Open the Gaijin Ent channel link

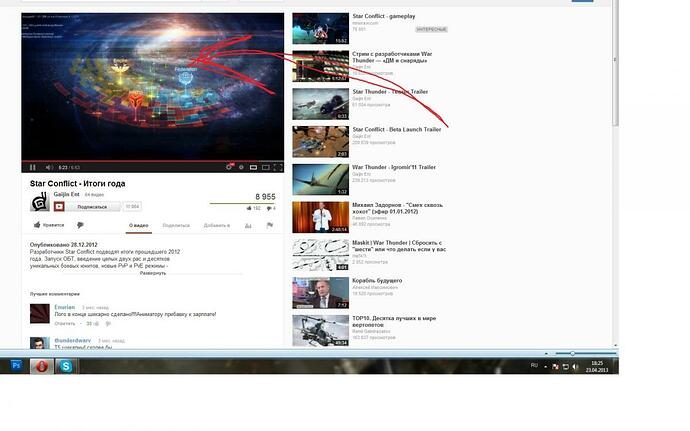[66, 194]
